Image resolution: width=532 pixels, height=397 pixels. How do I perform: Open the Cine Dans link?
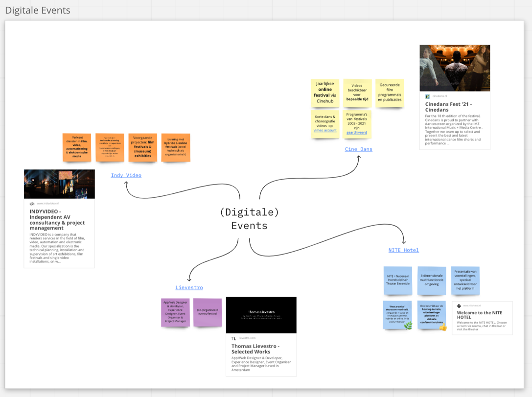point(359,149)
